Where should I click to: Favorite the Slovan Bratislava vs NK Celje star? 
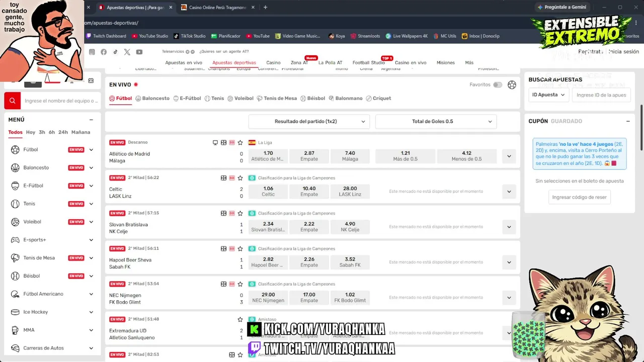(240, 213)
